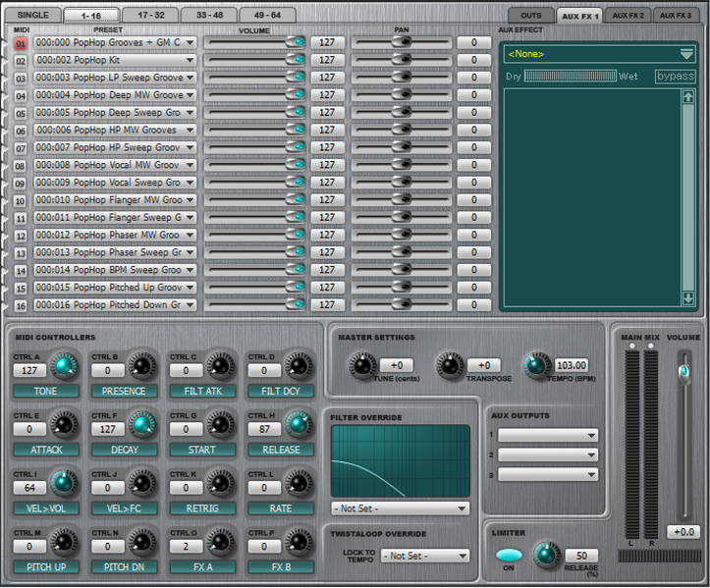Select MIDI channel 16 button
The image size is (710, 588).
[x=21, y=306]
